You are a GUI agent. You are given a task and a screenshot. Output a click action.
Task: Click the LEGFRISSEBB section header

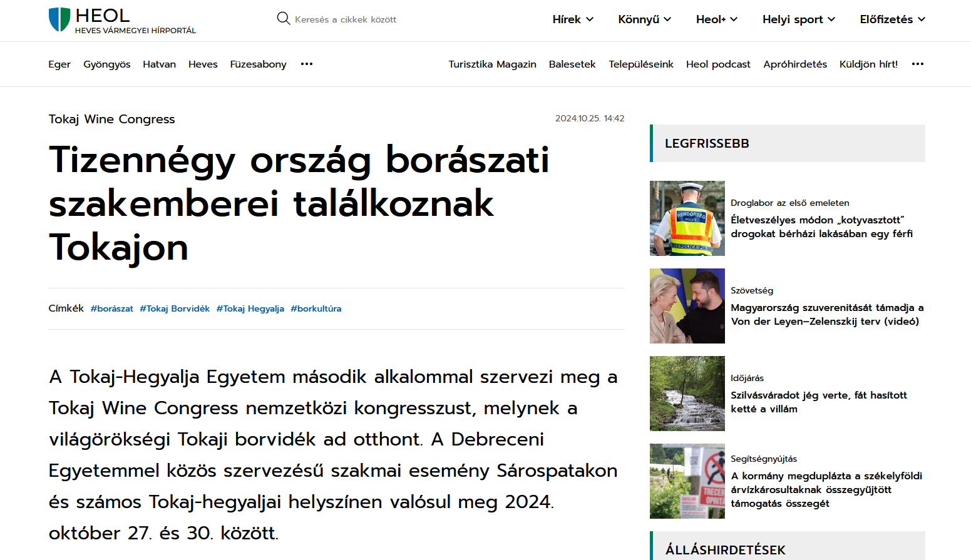tap(788, 143)
